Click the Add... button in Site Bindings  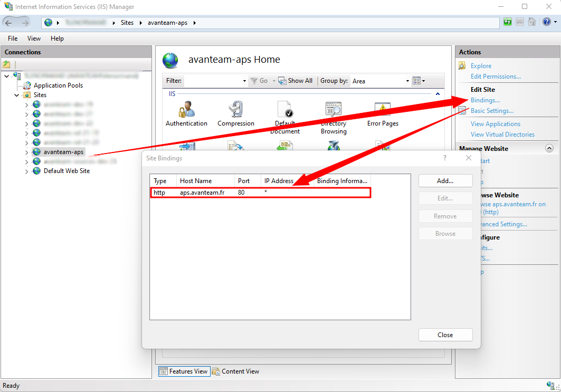click(445, 181)
